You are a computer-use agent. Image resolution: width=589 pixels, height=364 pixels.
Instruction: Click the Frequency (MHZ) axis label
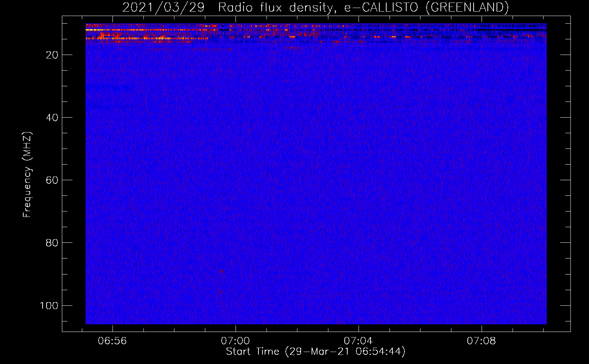27,175
